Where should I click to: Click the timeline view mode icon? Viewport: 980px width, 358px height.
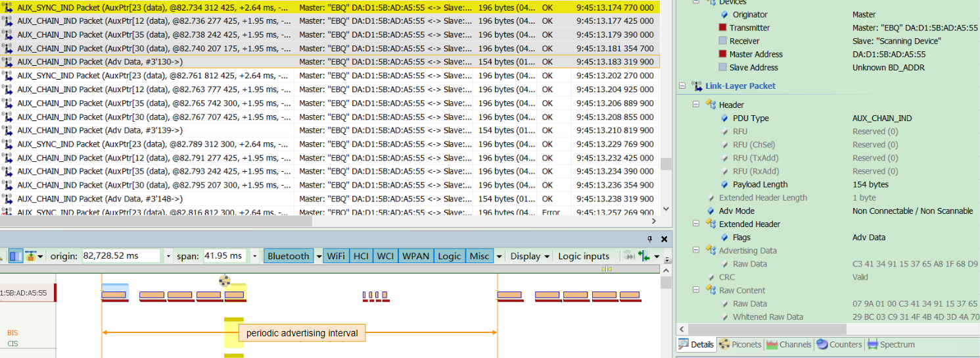click(x=16, y=256)
